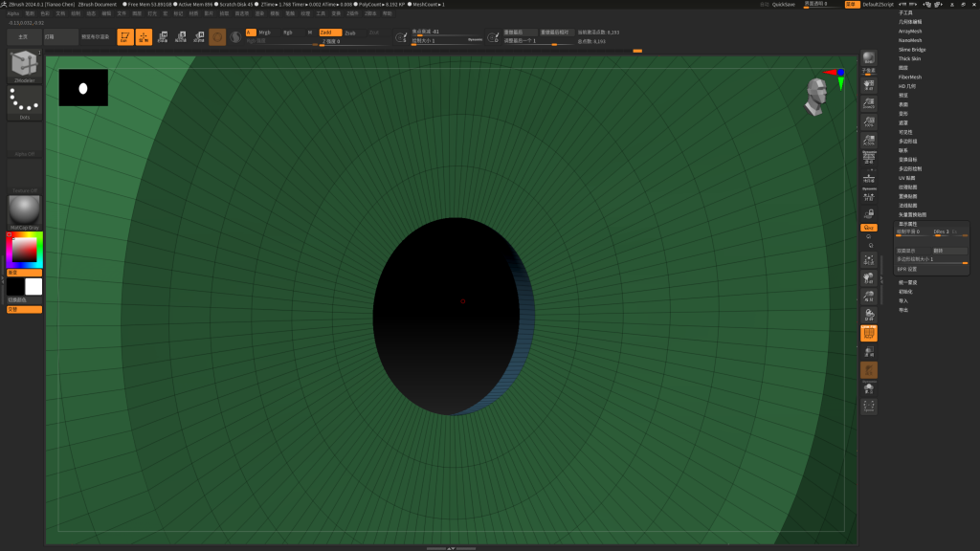The image size is (980, 551).
Task: Open the 灯箱 LightBox button
Action: pyautogui.click(x=60, y=37)
